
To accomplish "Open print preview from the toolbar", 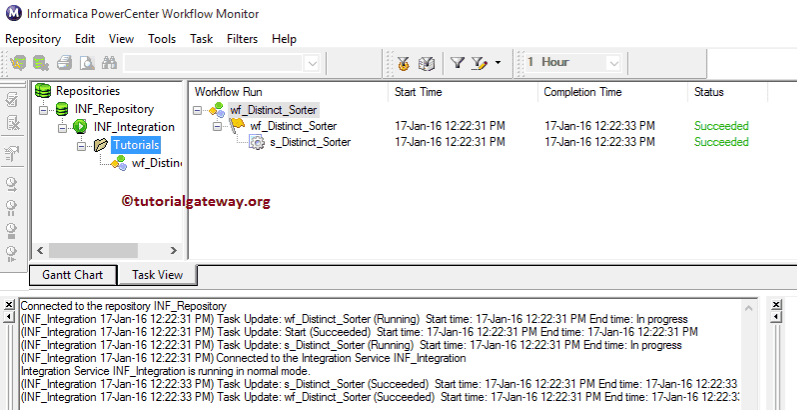I will click(x=87, y=63).
